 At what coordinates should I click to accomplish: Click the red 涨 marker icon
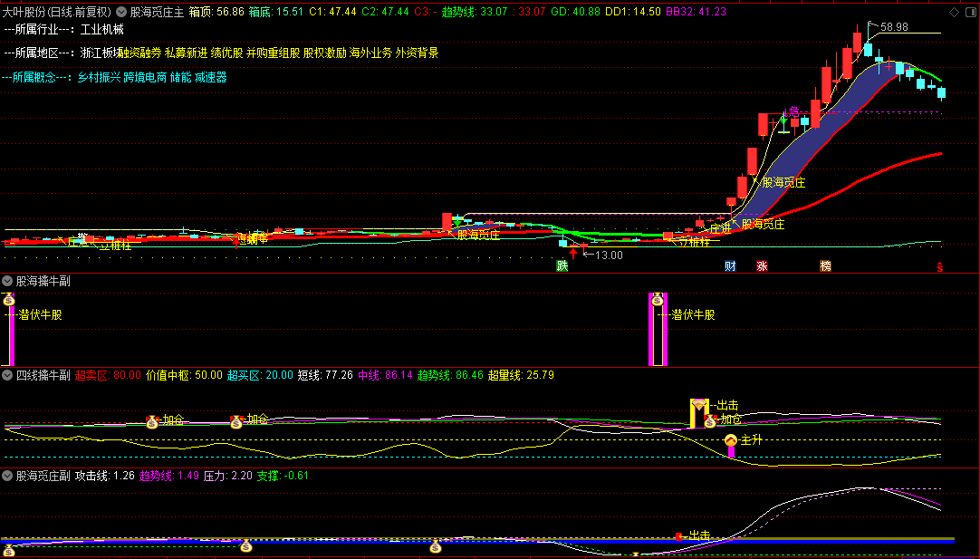tap(762, 266)
